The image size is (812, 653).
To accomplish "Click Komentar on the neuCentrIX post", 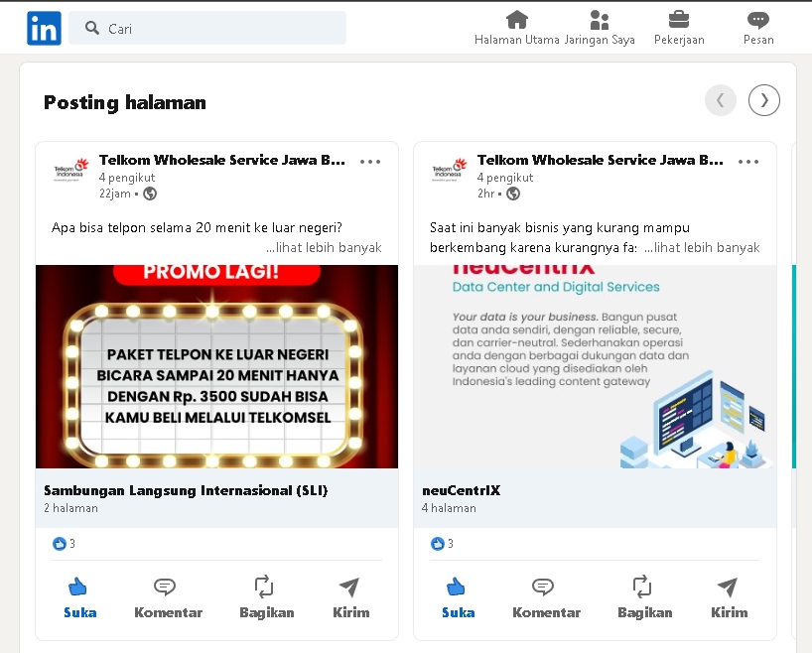I will click(546, 598).
